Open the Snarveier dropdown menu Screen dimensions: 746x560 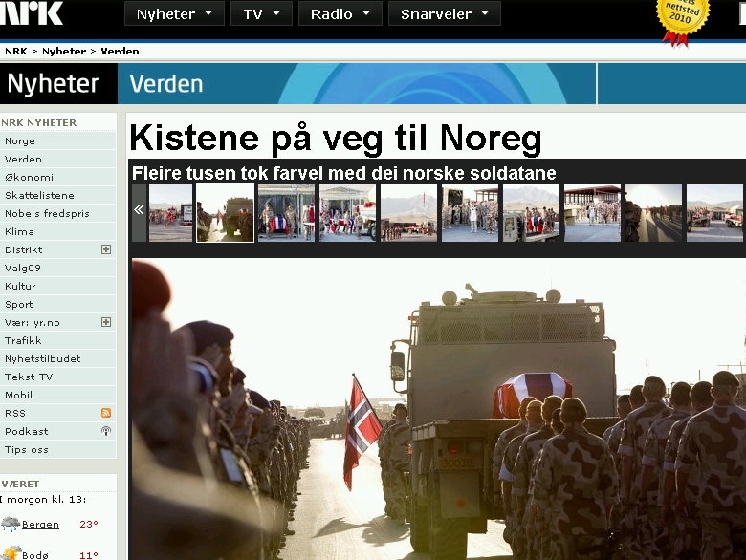445,13
